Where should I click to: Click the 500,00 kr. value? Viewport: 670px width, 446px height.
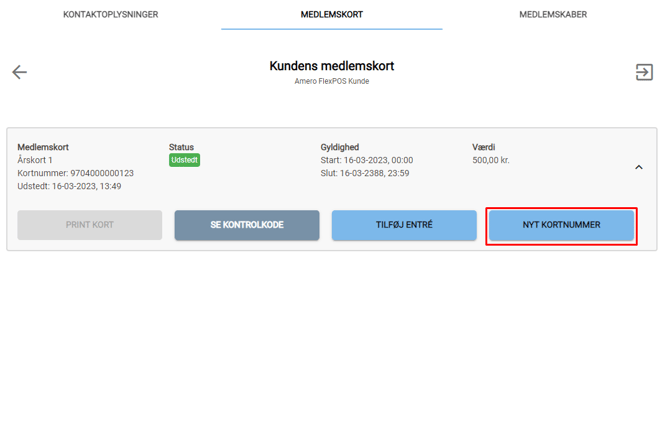point(491,160)
